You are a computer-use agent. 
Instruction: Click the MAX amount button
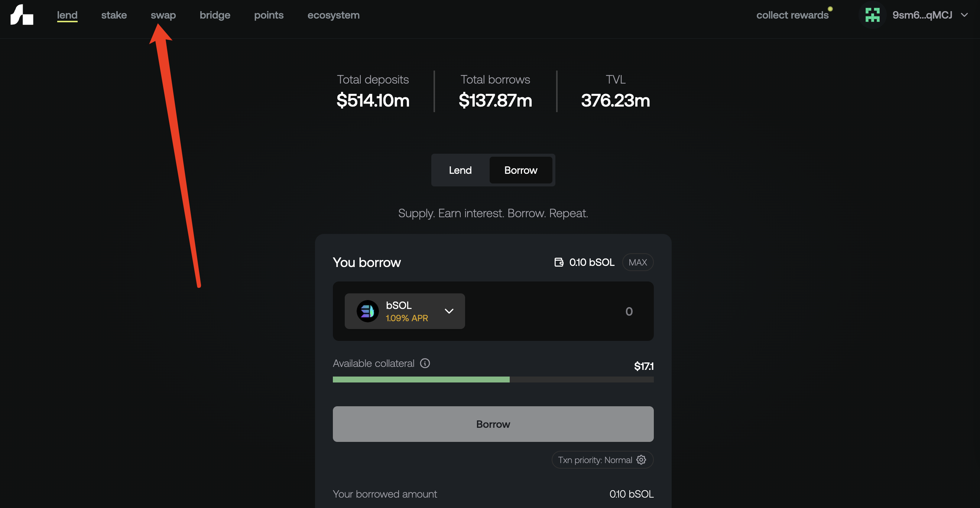(x=637, y=263)
